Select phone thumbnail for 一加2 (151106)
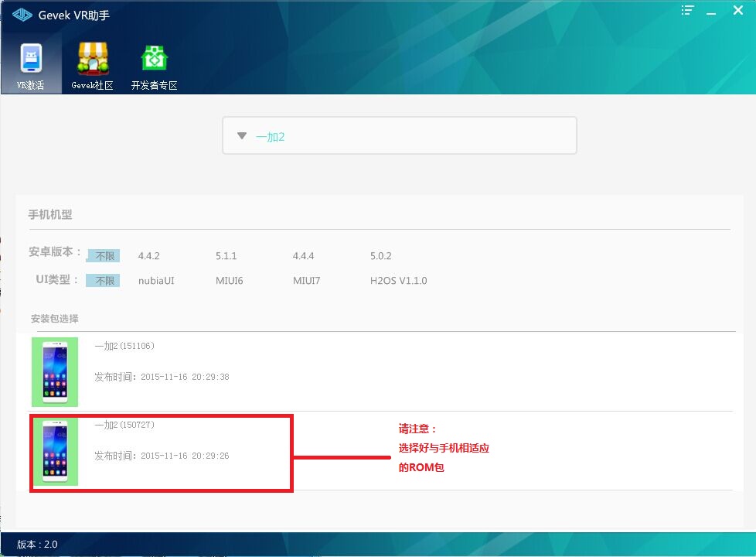Viewport: 756px width, 557px height. 55,372
